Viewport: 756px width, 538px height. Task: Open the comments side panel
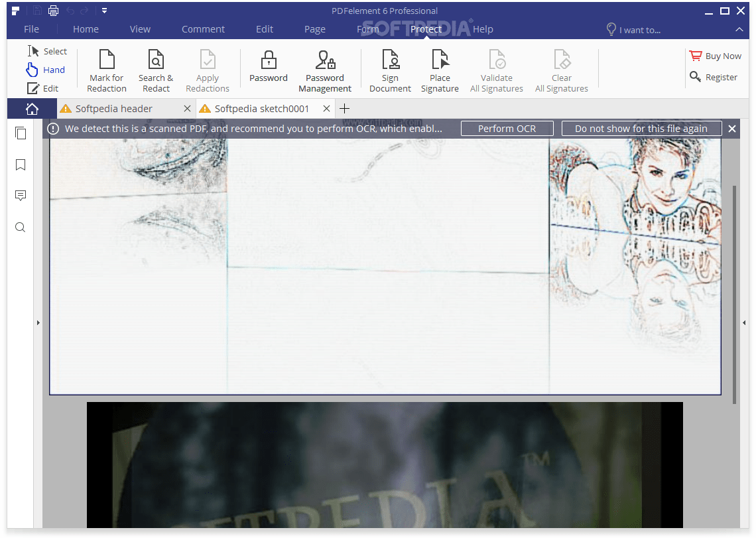21,196
